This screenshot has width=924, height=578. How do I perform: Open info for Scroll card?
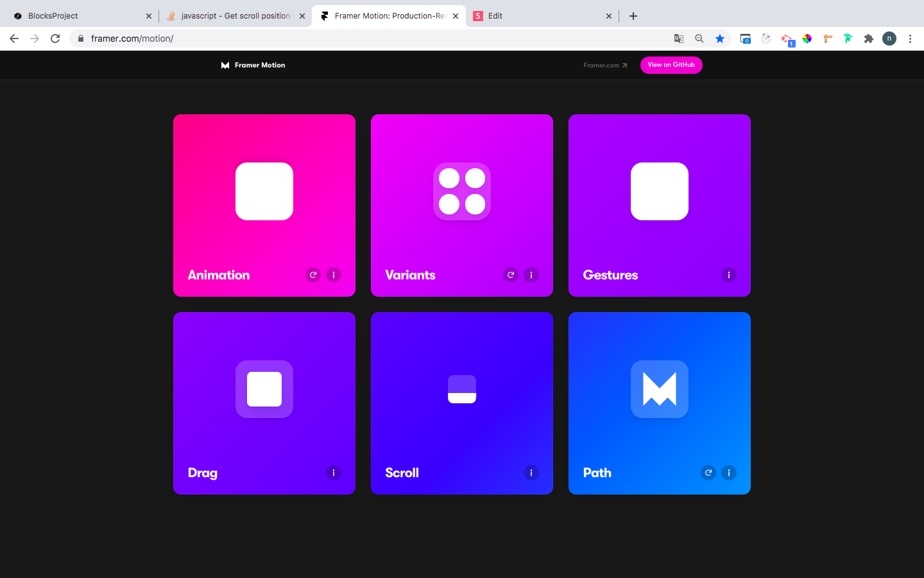531,473
